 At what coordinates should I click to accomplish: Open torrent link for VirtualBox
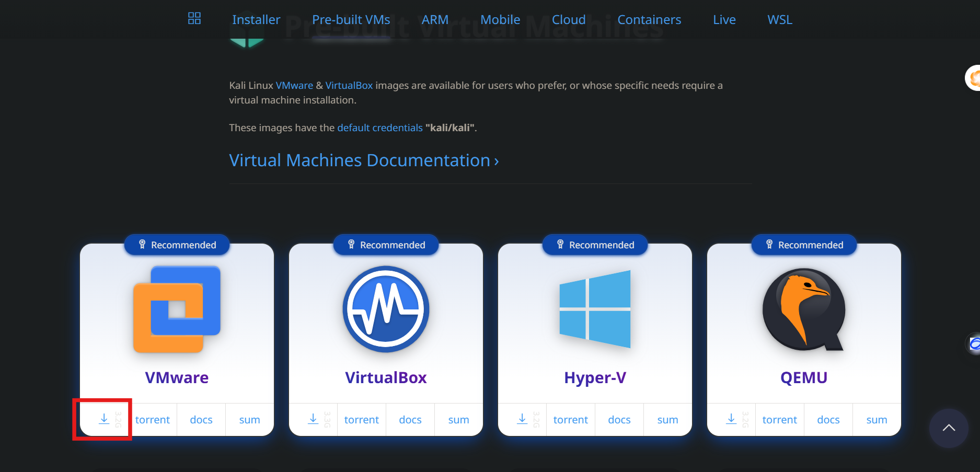click(x=362, y=420)
